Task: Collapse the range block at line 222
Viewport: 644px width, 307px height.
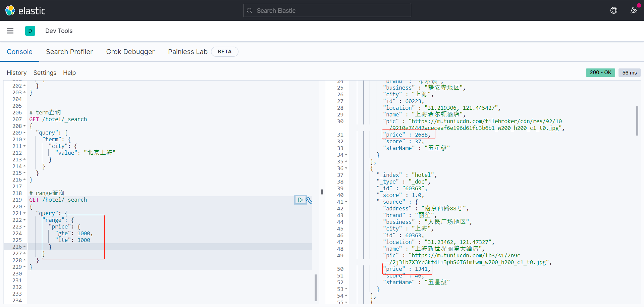Action: [x=24, y=220]
